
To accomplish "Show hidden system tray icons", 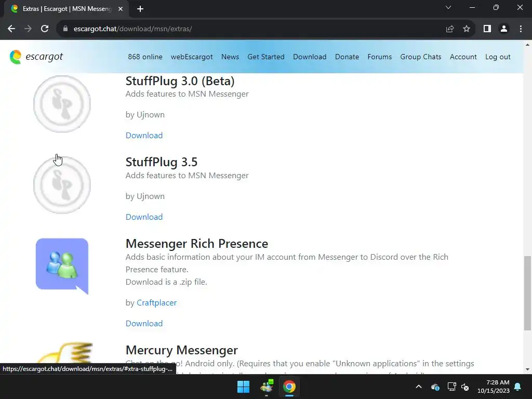I will 419,387.
